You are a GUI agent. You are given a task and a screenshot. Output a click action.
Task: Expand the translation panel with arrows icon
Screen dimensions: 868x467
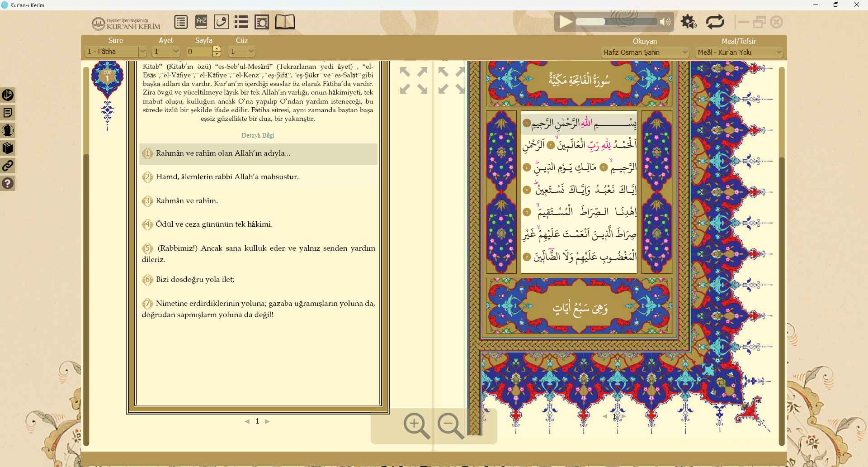(x=414, y=81)
